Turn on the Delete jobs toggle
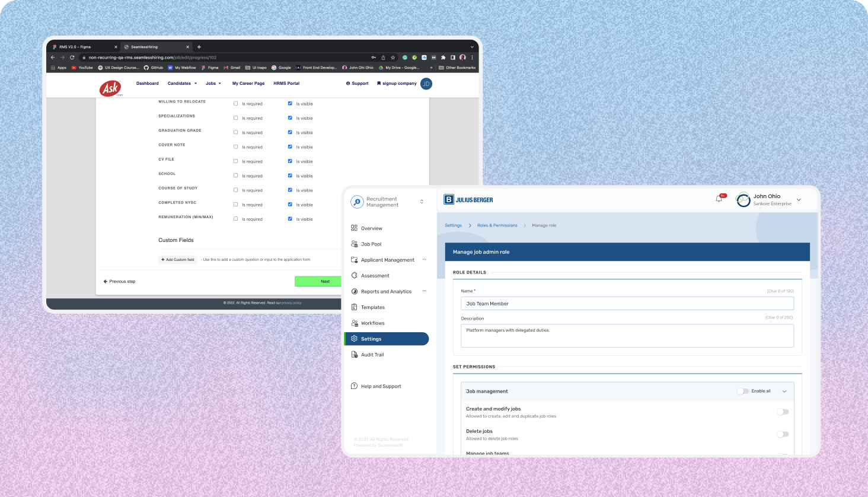 tap(783, 434)
